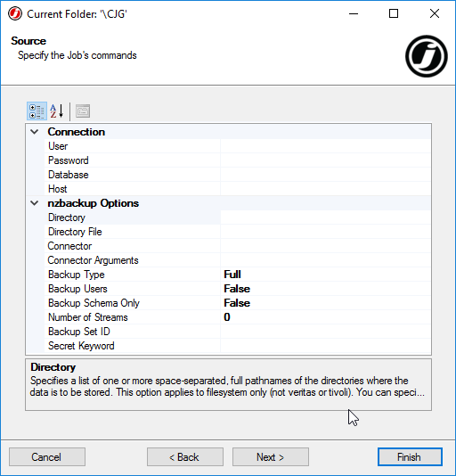
Task: Go to the Next wizard page
Action: (271, 457)
